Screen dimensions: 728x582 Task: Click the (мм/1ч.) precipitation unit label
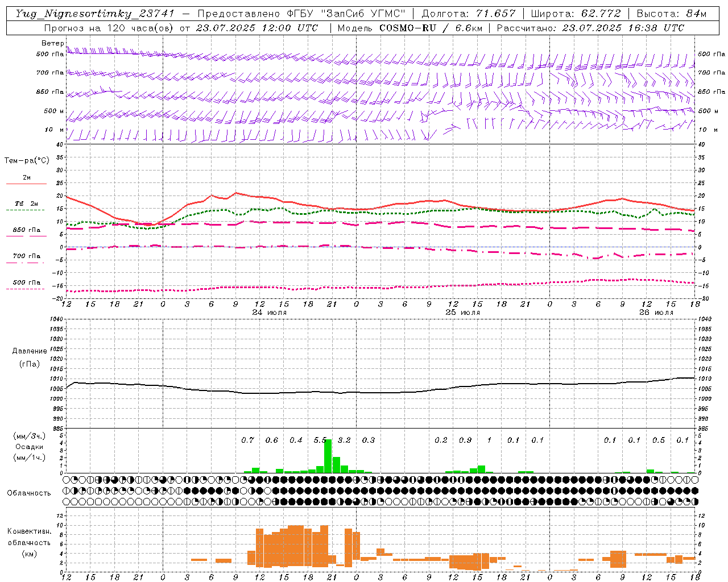click(29, 458)
